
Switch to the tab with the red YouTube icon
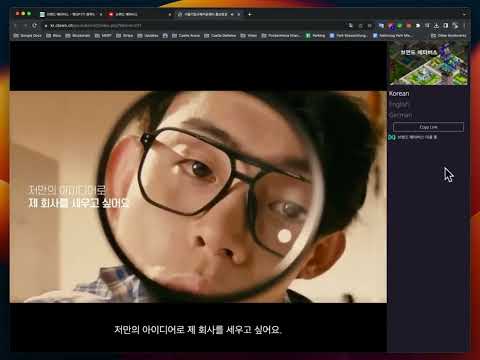pos(138,14)
